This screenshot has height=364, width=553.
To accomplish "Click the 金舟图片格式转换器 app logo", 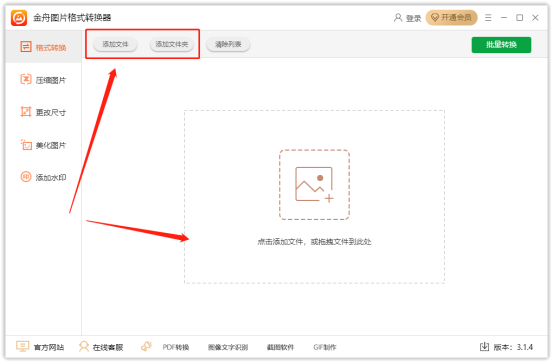I will pyautogui.click(x=19, y=17).
